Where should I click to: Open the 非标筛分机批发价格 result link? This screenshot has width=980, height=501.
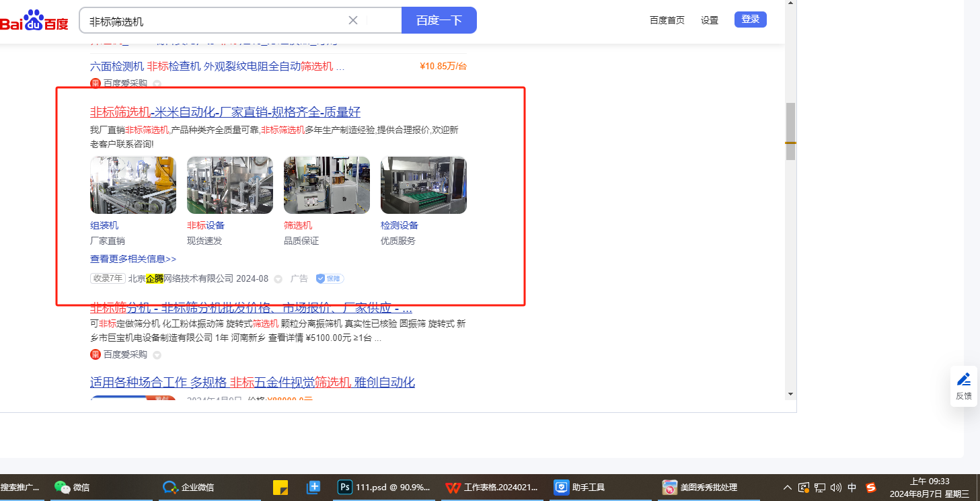point(251,308)
